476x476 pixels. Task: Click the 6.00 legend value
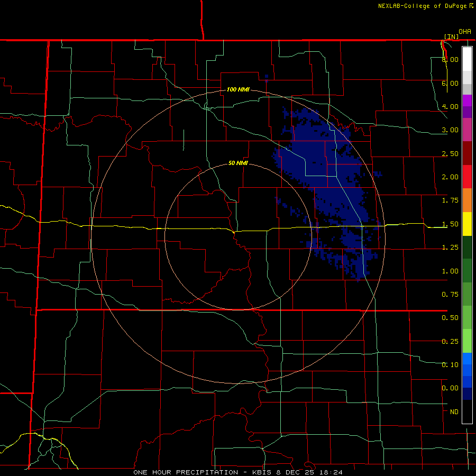click(450, 83)
